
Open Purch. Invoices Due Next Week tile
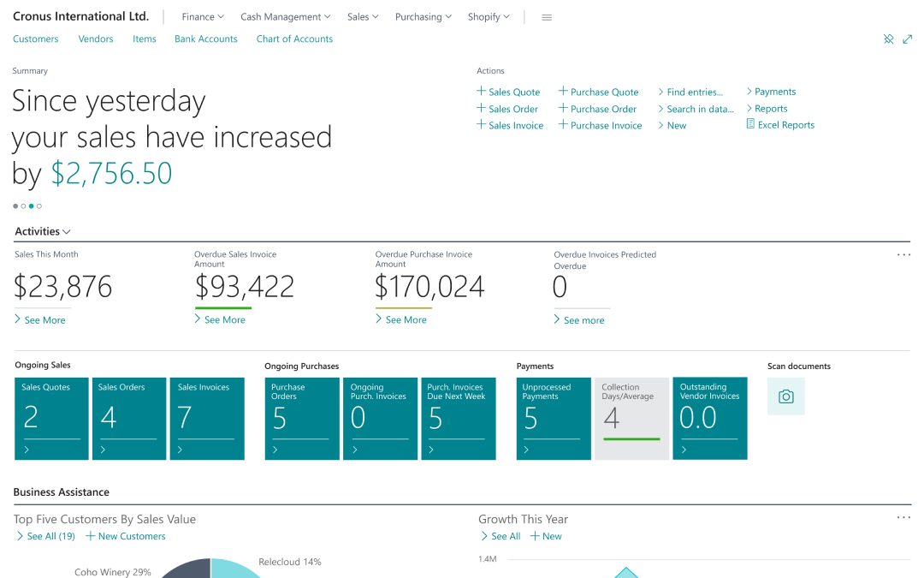pyautogui.click(x=459, y=418)
